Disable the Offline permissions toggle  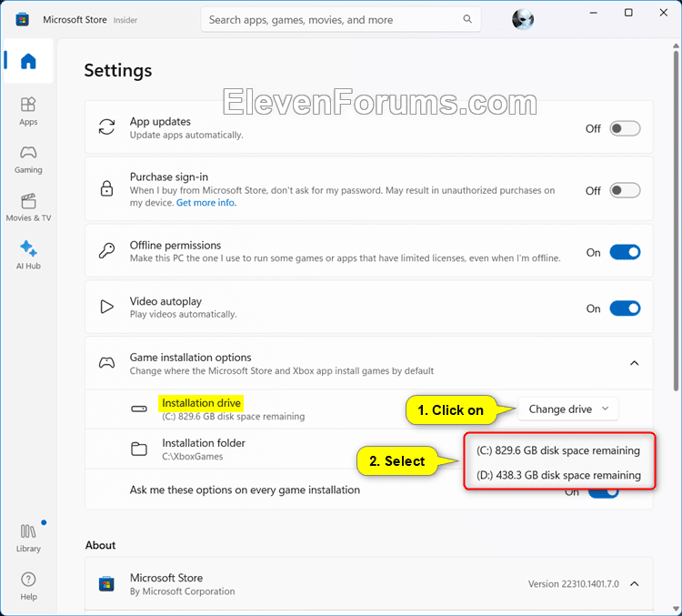click(625, 252)
